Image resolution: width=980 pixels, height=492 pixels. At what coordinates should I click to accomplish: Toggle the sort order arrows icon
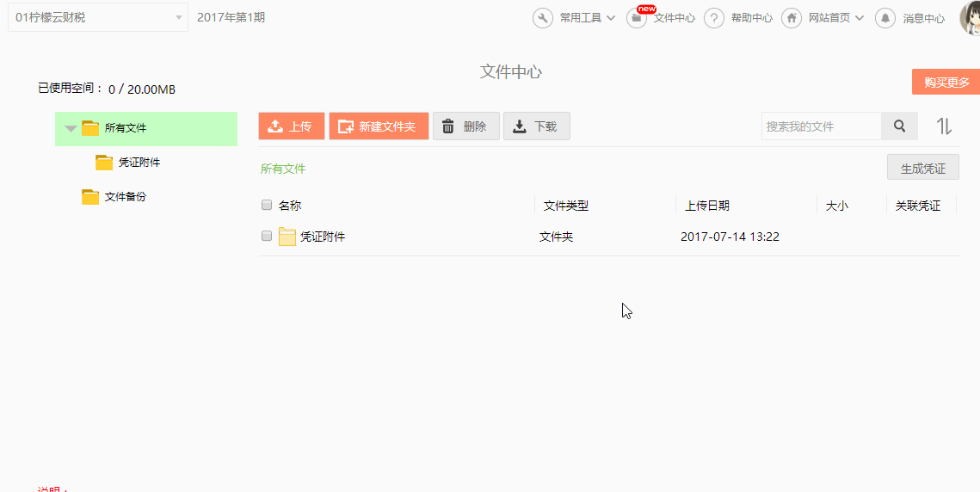tap(944, 126)
